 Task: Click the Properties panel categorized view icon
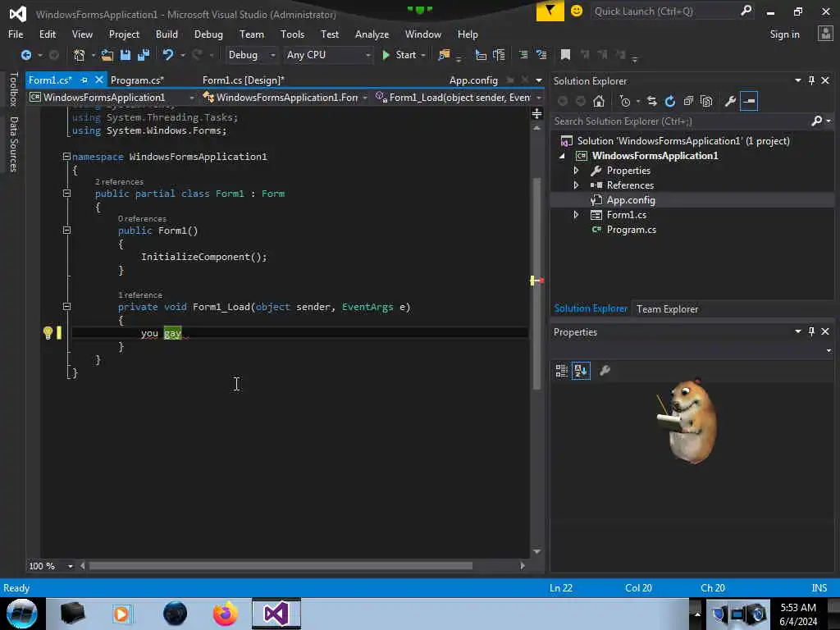click(561, 370)
